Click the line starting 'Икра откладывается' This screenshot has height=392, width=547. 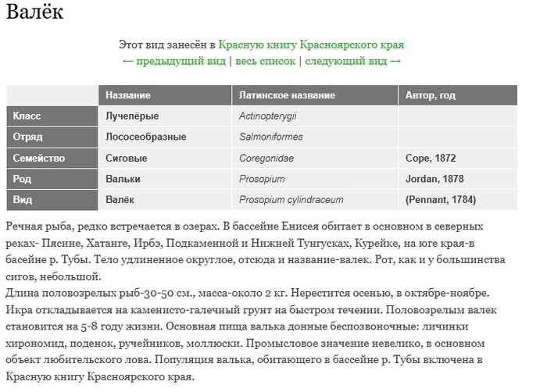point(251,310)
